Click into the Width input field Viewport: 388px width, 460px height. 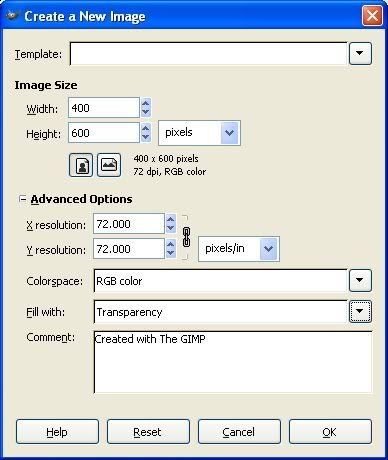point(104,108)
